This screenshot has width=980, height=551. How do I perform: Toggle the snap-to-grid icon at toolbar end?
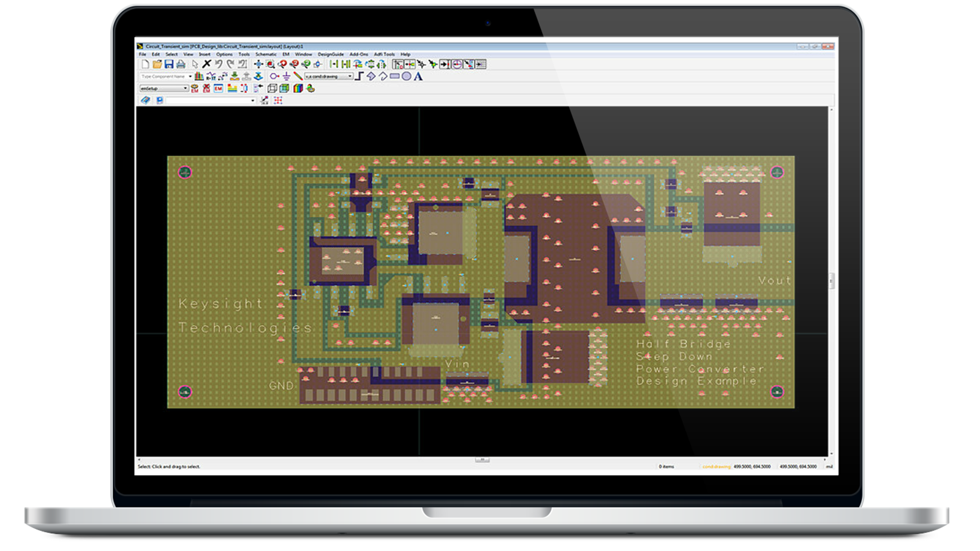point(481,64)
